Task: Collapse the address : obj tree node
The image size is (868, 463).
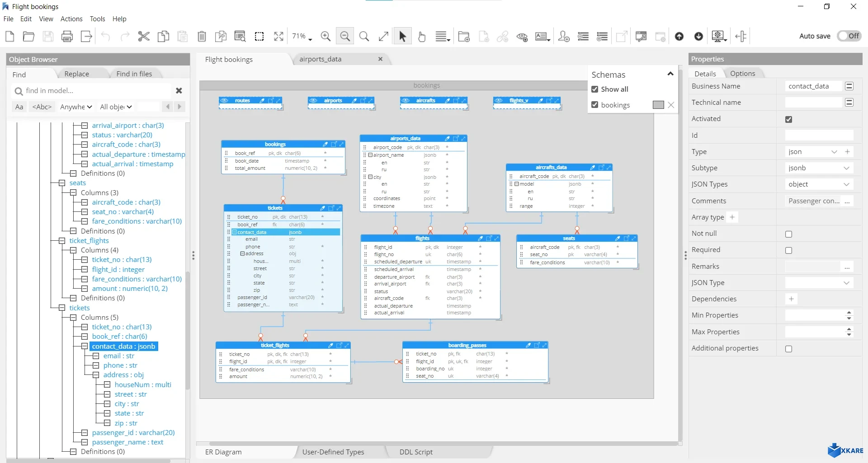Action: pos(96,375)
